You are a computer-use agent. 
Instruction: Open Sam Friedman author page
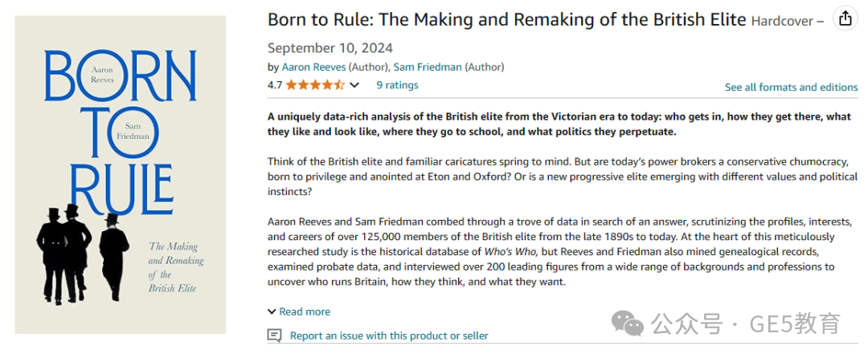coord(428,67)
